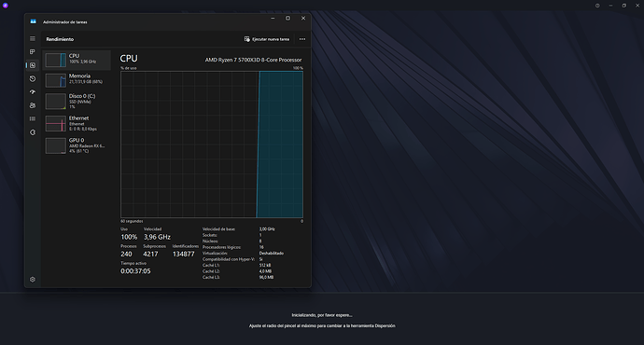This screenshot has width=644, height=345.
Task: Select the Disco 0 (C:) item
Action: click(77, 101)
